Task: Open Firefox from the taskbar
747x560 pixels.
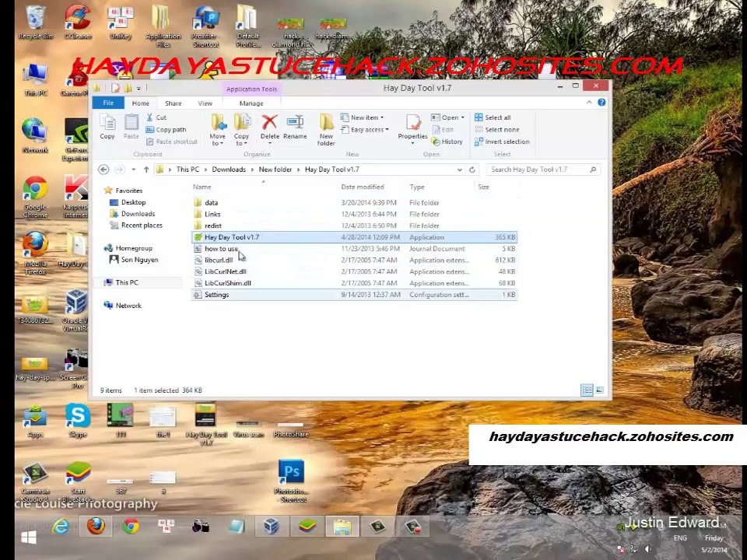Action: coord(96,527)
